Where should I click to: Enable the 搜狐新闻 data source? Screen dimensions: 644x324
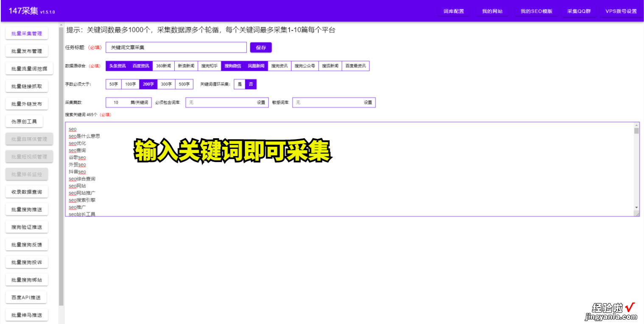pyautogui.click(x=330, y=66)
